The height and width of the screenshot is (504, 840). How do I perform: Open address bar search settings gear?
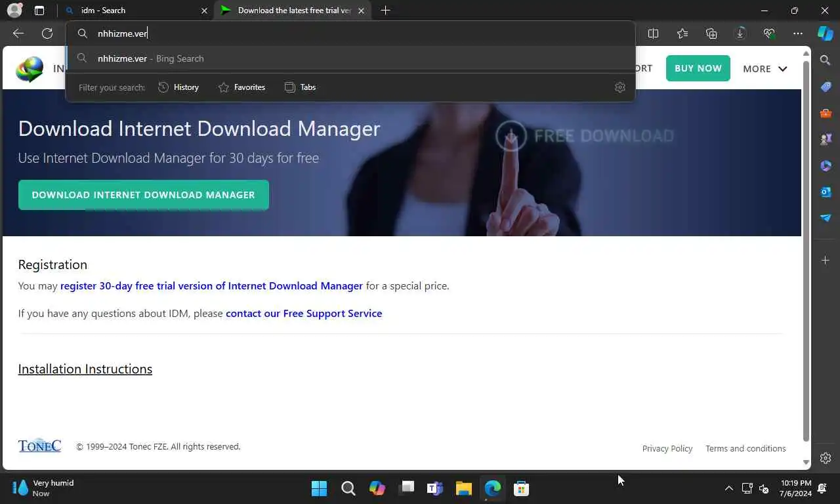click(x=619, y=87)
